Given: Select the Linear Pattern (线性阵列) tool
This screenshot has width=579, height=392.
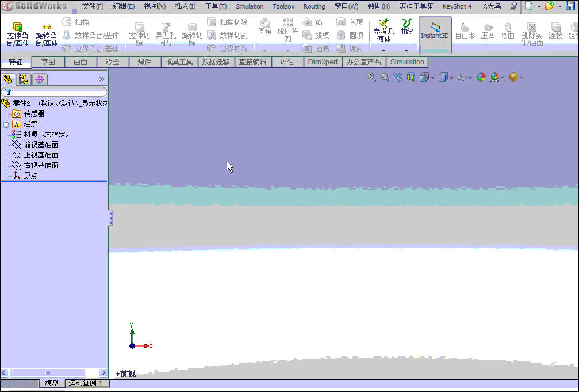Looking at the screenshot, I should click(x=287, y=30).
